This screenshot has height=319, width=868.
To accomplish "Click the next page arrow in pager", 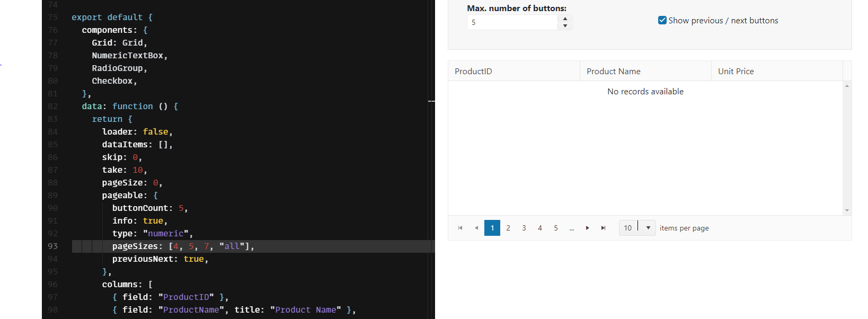I will coord(587,228).
